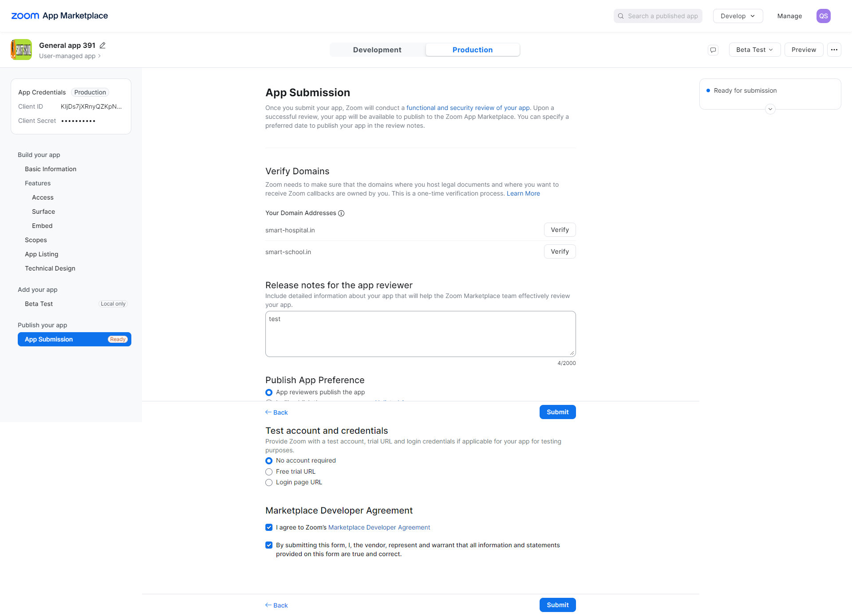
Task: Select the Free trial URL radio button
Action: point(269,472)
